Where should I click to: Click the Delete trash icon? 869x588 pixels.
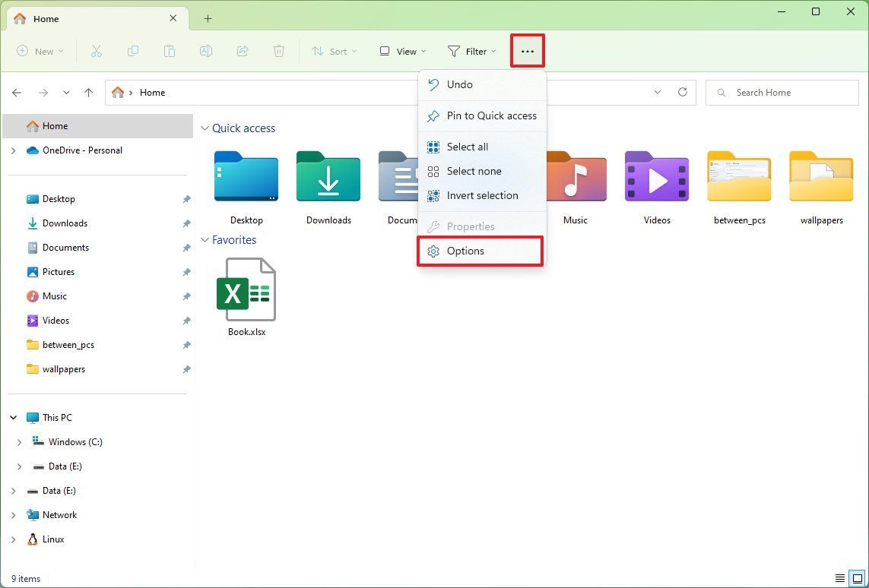coord(278,51)
